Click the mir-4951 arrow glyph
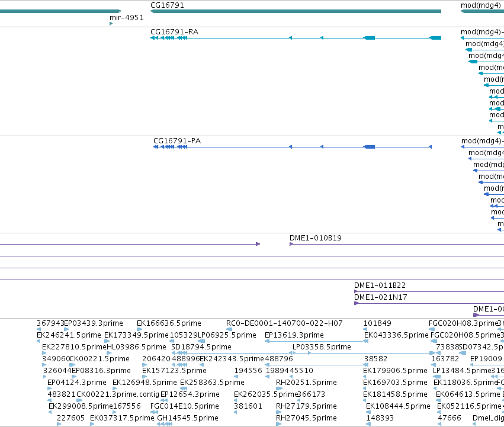Screen dimensions: 504x427 click(x=111, y=24)
